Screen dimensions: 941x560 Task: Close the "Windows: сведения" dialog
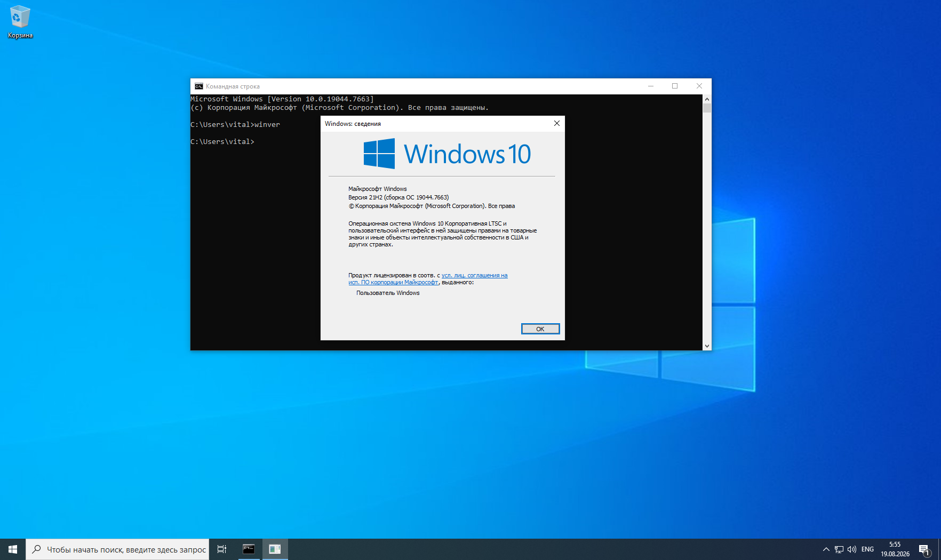coord(557,123)
